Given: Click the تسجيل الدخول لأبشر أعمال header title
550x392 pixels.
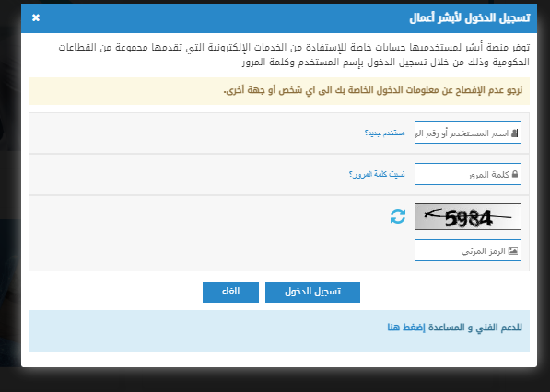Looking at the screenshot, I should click(470, 17).
